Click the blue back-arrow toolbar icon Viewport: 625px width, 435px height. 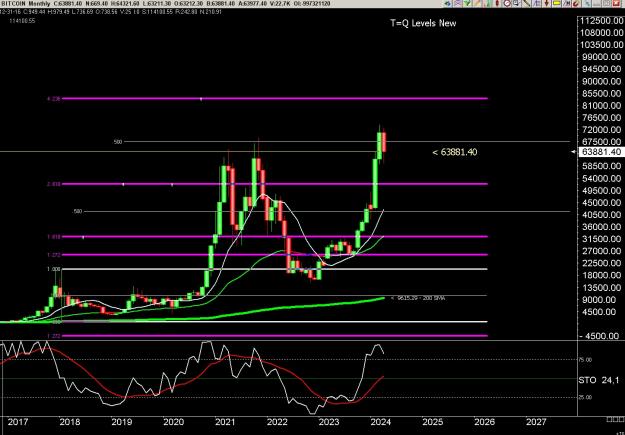coord(448,4)
